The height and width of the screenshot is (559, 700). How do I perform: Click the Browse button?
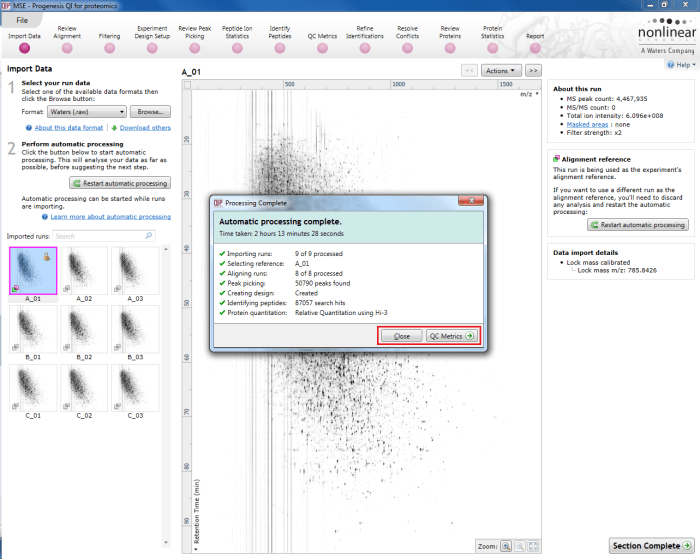click(150, 112)
